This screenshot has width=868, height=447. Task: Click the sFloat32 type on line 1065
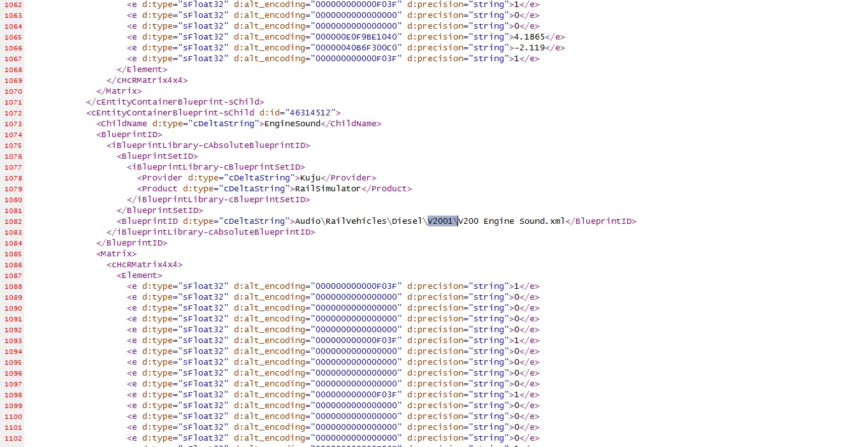tap(203, 37)
